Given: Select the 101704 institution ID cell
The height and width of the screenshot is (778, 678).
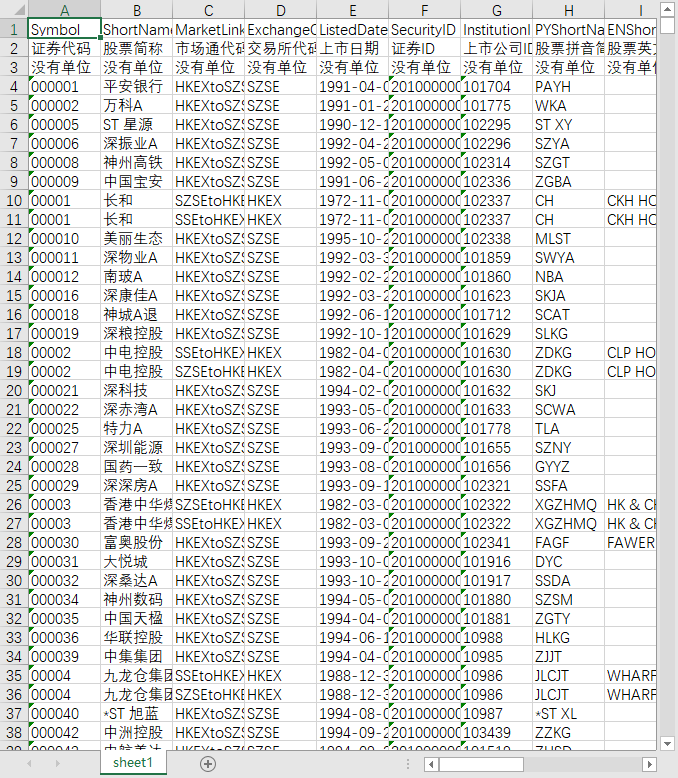Looking at the screenshot, I should click(496, 87).
